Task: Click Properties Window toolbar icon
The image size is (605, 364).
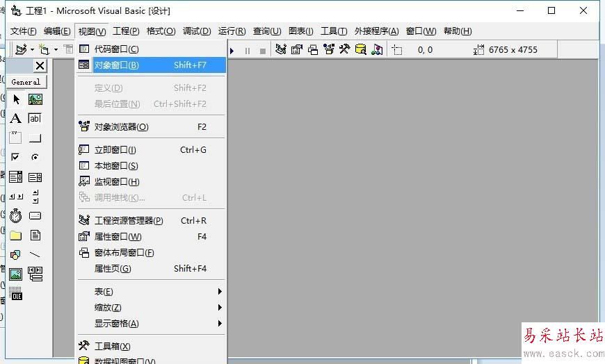Action: [x=297, y=49]
